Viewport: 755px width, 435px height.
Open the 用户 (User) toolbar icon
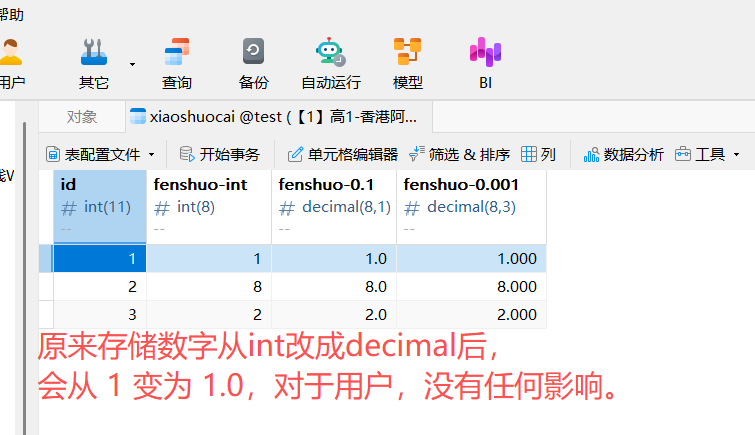pyautogui.click(x=11, y=53)
